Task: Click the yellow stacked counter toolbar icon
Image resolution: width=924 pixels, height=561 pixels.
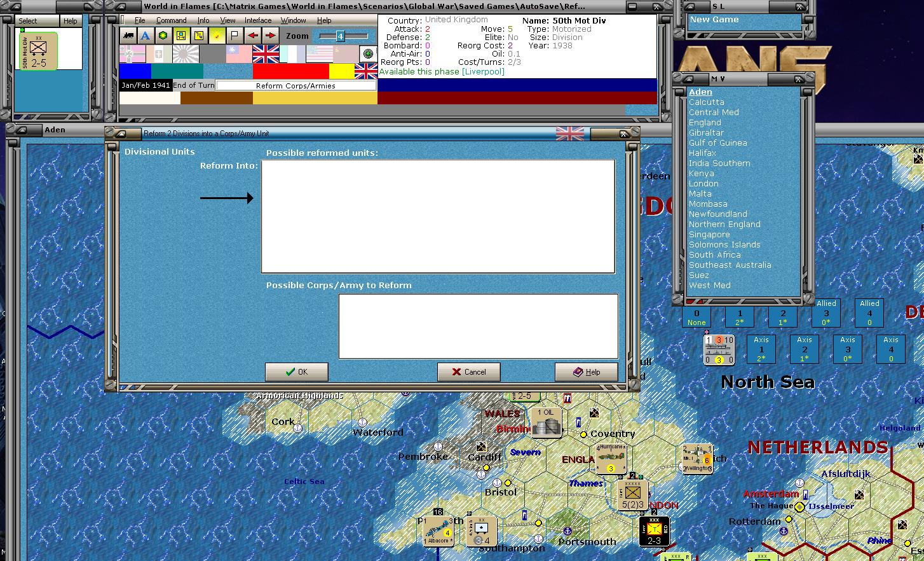Action: pos(199,36)
